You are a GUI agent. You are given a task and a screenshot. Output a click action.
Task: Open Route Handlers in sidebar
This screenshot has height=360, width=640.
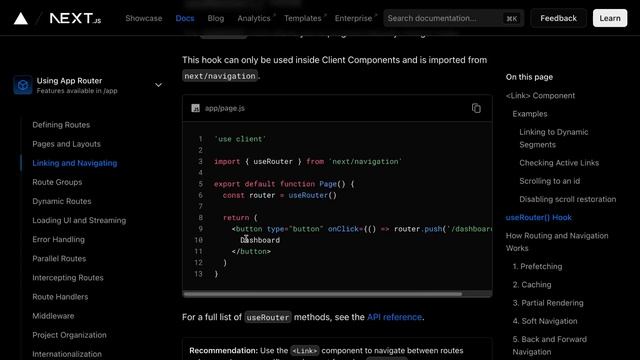pyautogui.click(x=60, y=297)
